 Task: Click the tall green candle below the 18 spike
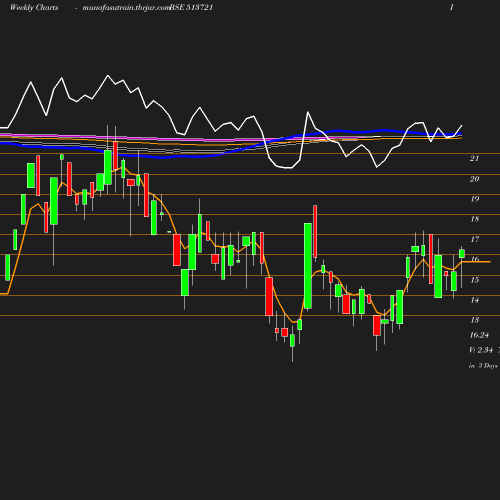(x=308, y=266)
